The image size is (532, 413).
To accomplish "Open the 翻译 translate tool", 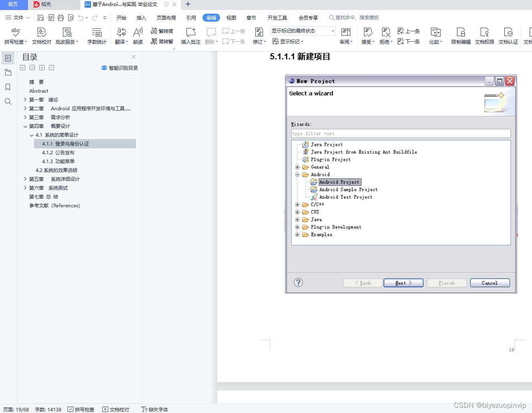I will tap(121, 36).
